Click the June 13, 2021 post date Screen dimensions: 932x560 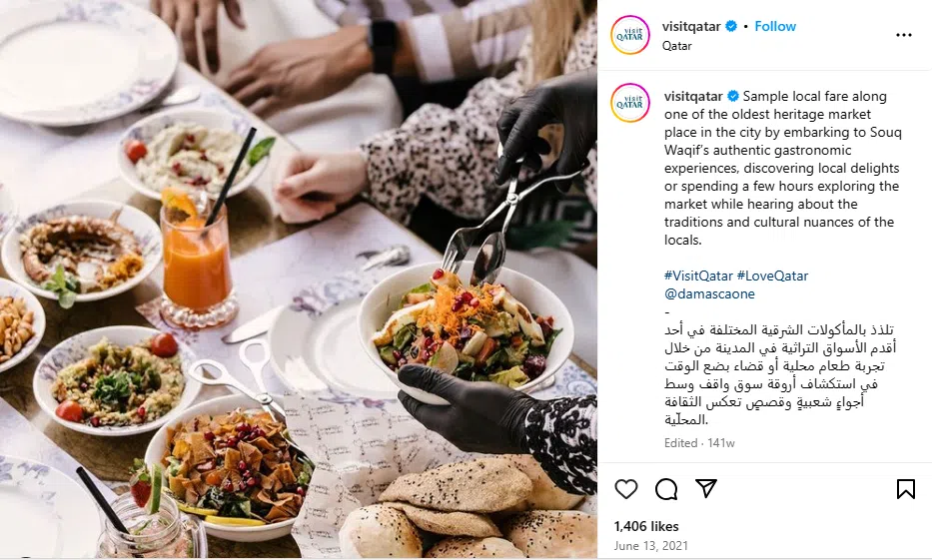click(651, 546)
